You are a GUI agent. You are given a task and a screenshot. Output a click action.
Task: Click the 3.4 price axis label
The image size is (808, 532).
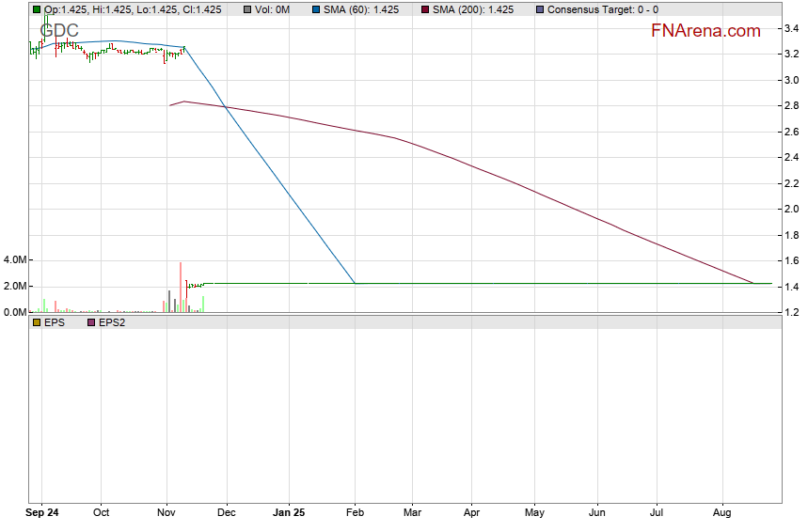pos(792,29)
